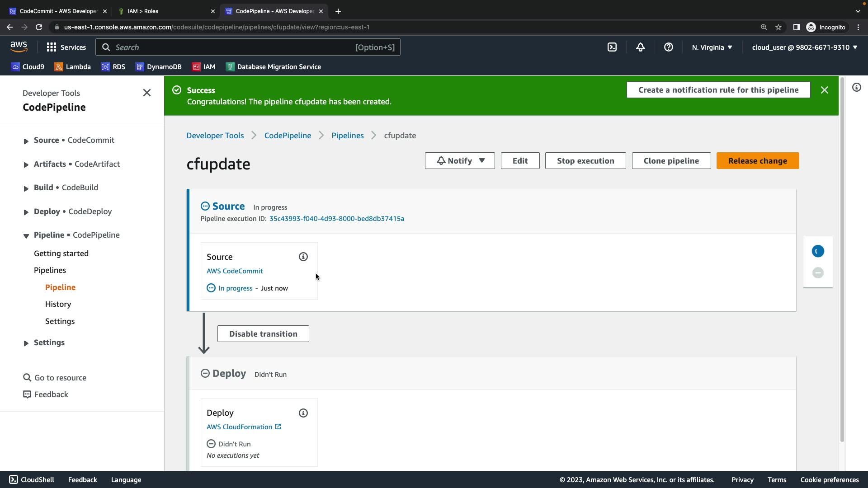Click the notifications bell icon

tap(640, 47)
